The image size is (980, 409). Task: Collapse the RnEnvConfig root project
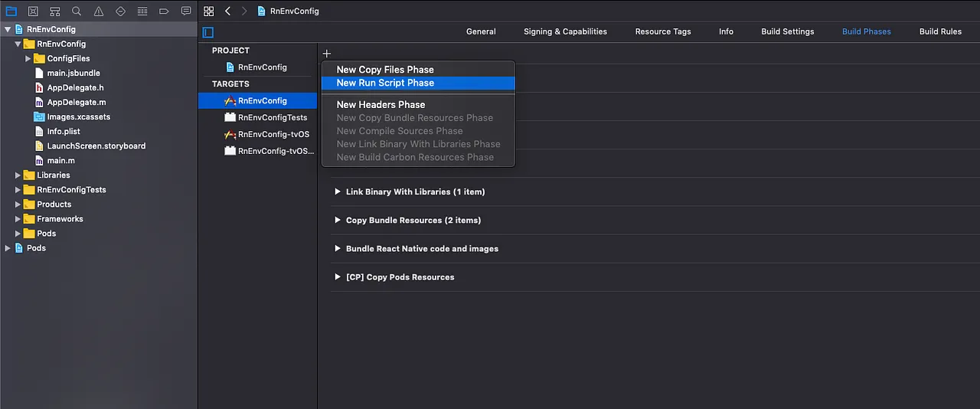(8, 30)
